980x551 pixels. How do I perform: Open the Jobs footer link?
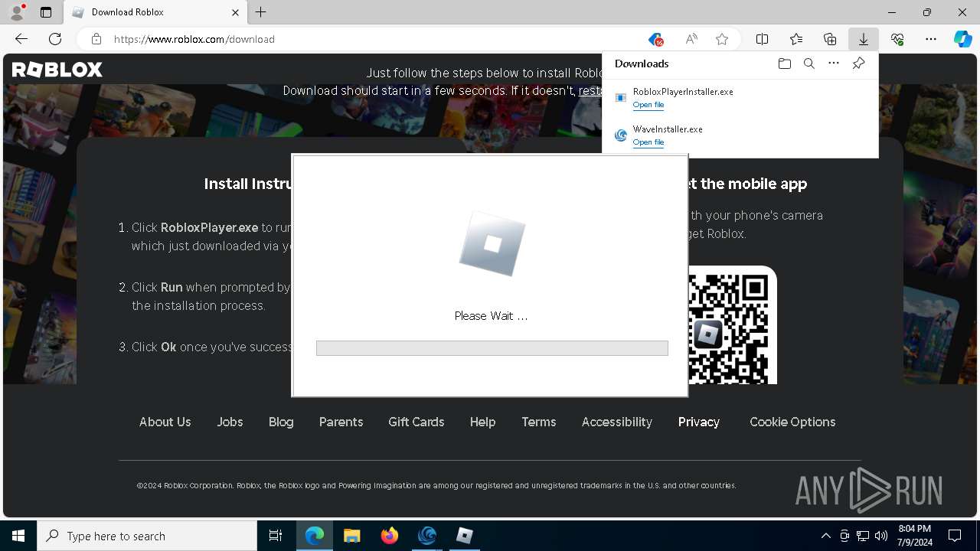pyautogui.click(x=230, y=422)
